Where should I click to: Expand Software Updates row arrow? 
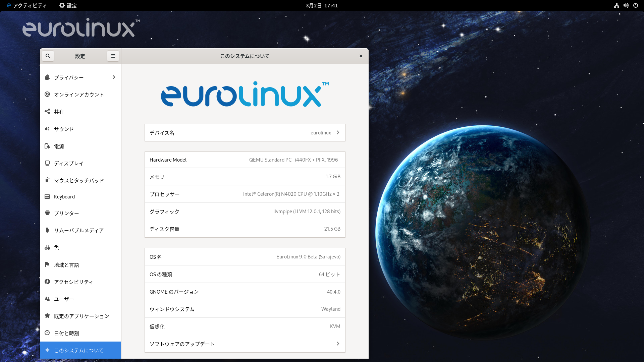[x=338, y=344]
